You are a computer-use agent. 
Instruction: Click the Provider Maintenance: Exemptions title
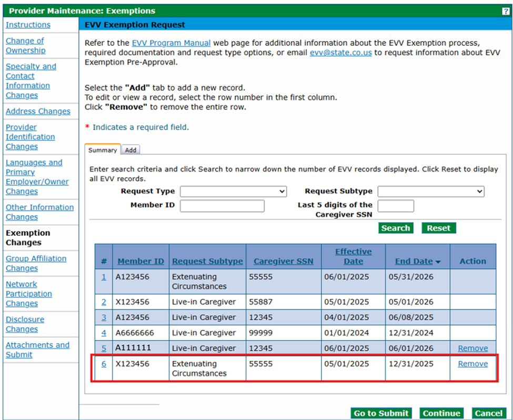[x=82, y=11]
